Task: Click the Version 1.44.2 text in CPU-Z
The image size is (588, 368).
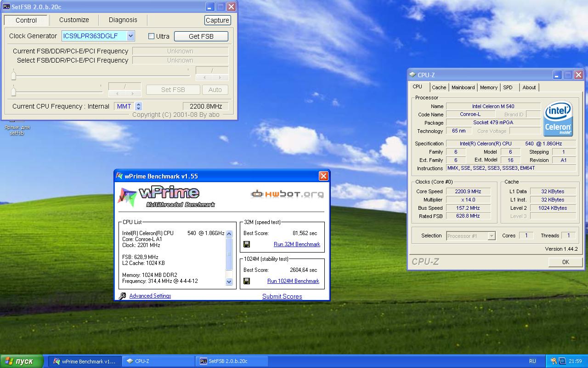Action: (x=561, y=249)
